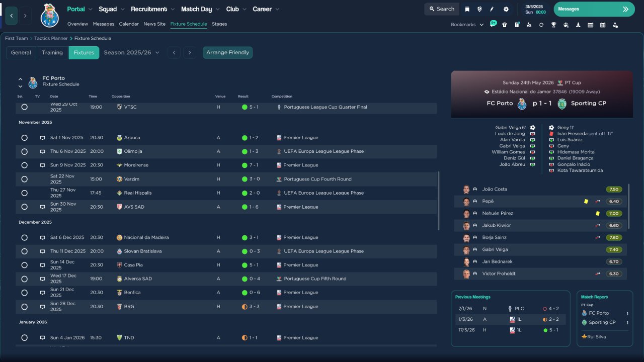Viewport: 644px width, 362px height.
Task: Select the radio button for the Olimpija fixture
Action: click(x=24, y=151)
